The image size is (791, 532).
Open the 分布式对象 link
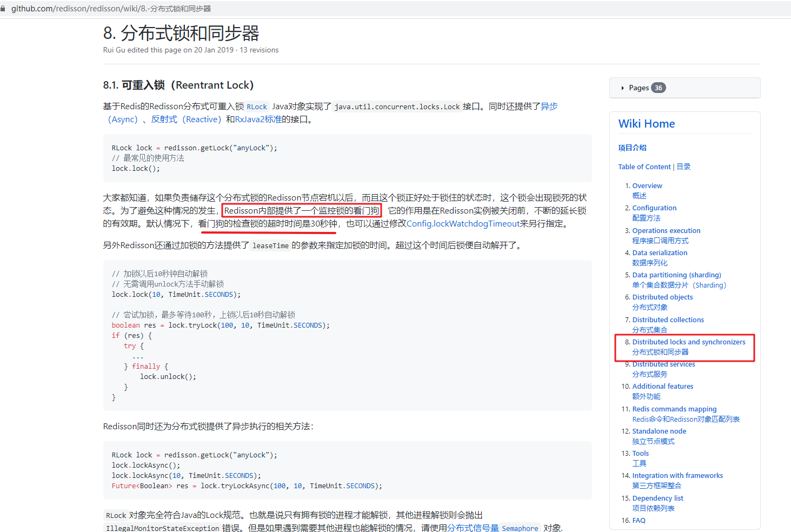[650, 307]
